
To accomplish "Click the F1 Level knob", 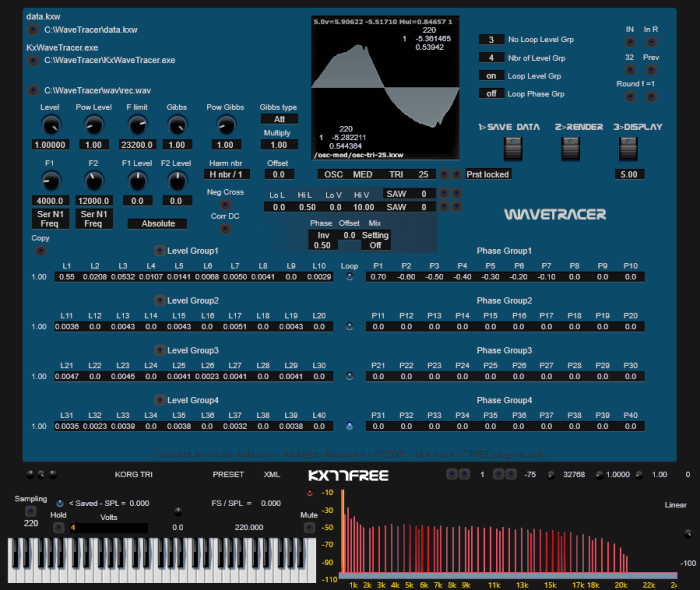I will coord(138,182).
